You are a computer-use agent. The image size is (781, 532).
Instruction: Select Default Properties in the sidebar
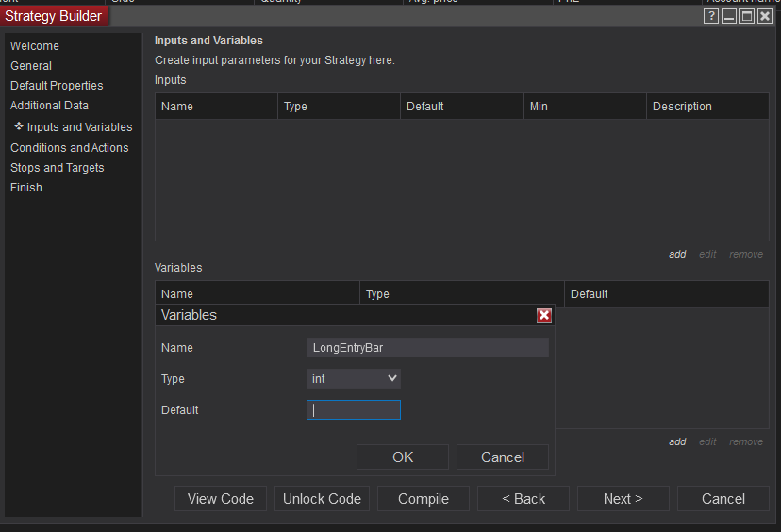coord(57,86)
